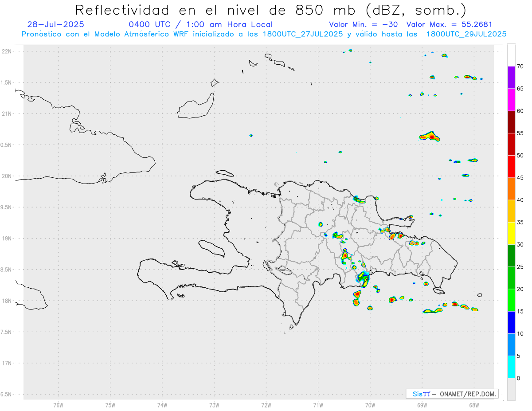Image resolution: width=532 pixels, height=411 pixels.
Task: Click the "74W" longitude label
Action: [x=162, y=405]
